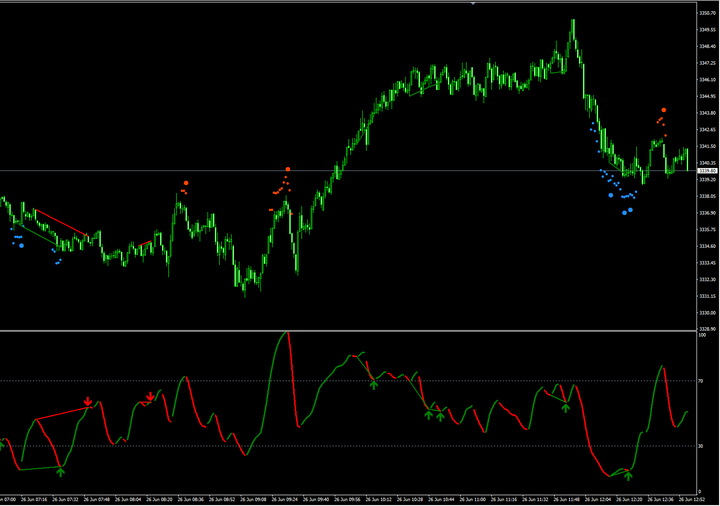This screenshot has width=720, height=506.
Task: Click the green arrow just below level 70
Action: 374,383
